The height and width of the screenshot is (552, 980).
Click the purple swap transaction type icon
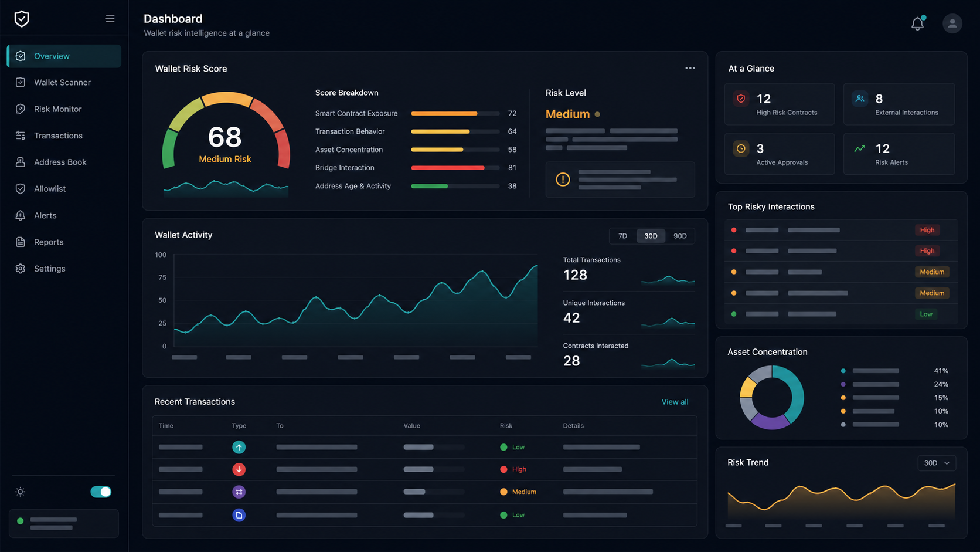click(239, 492)
